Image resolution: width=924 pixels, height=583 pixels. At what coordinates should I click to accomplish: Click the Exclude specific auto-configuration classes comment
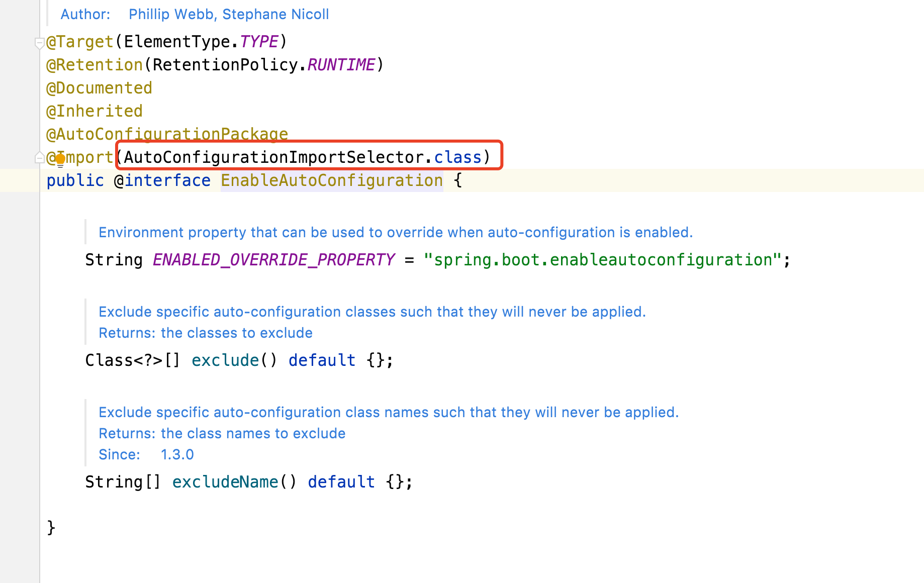point(372,312)
